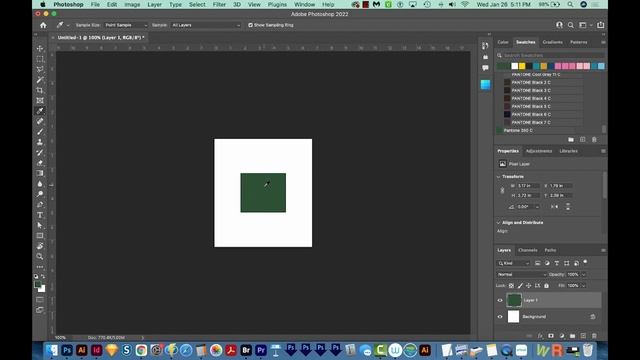Select the Eraser tool

click(x=40, y=163)
